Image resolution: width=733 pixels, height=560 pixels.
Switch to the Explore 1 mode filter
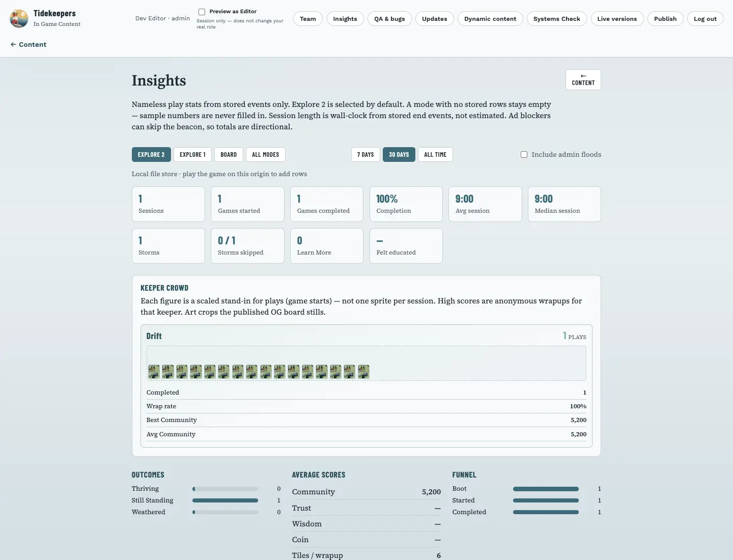click(192, 154)
